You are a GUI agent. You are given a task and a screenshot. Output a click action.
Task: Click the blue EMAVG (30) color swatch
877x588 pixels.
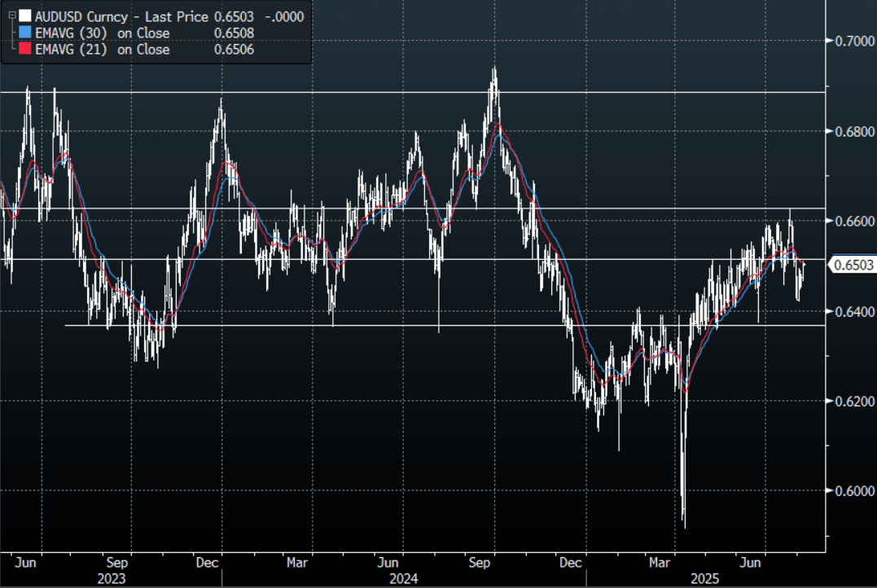click(25, 33)
